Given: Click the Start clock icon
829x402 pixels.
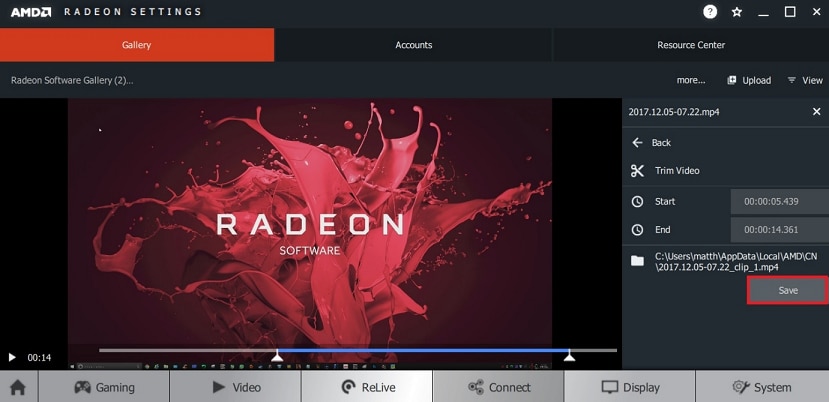Looking at the screenshot, I should tap(638, 202).
